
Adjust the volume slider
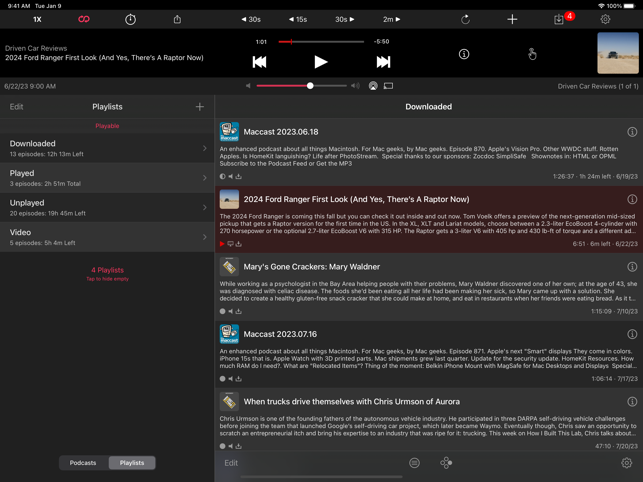point(301,86)
